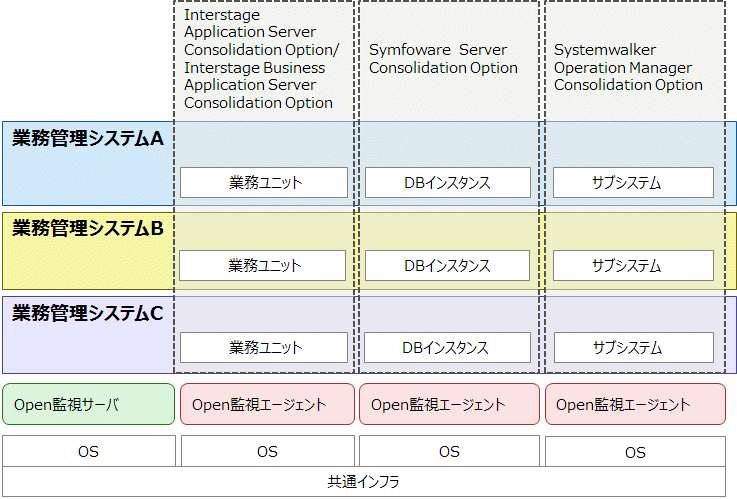The width and height of the screenshot is (737, 499).
Task: Click 業務ユニット box in 業務管理システムC row
Action: click(264, 348)
